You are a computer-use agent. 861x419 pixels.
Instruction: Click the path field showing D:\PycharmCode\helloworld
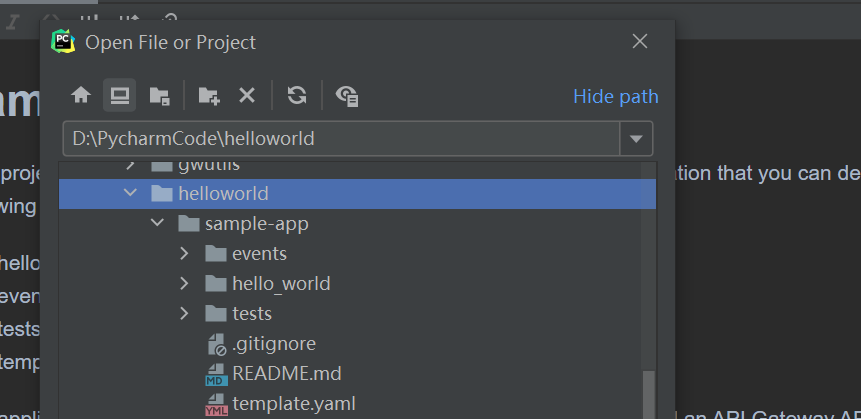click(x=341, y=138)
